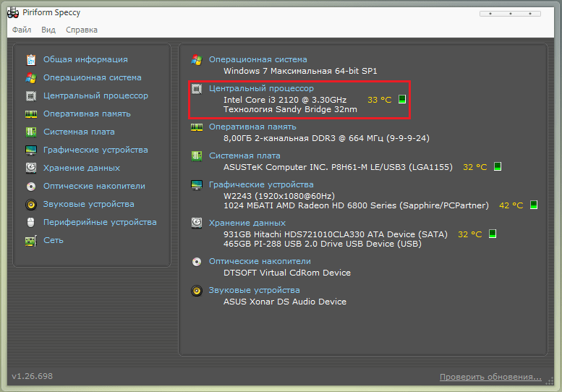Screen dimensions: 562x392
Task: Click the Периферийные устройства mouse icon in sidebar
Action: tap(31, 223)
